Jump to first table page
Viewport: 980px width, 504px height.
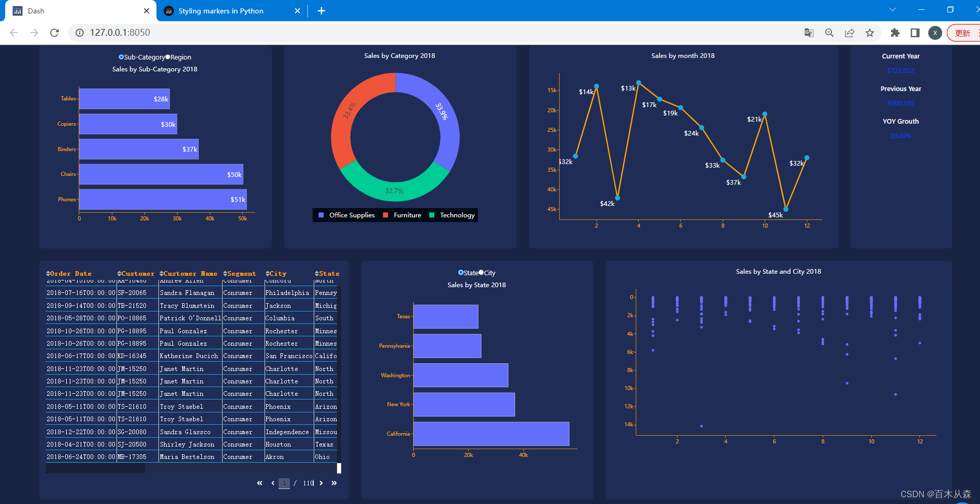tap(259, 483)
